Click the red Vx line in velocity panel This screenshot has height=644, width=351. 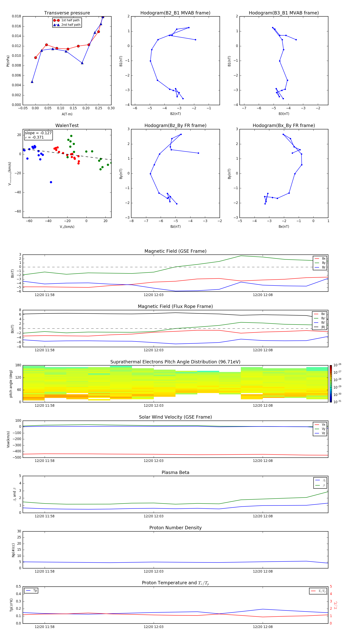(x=175, y=455)
